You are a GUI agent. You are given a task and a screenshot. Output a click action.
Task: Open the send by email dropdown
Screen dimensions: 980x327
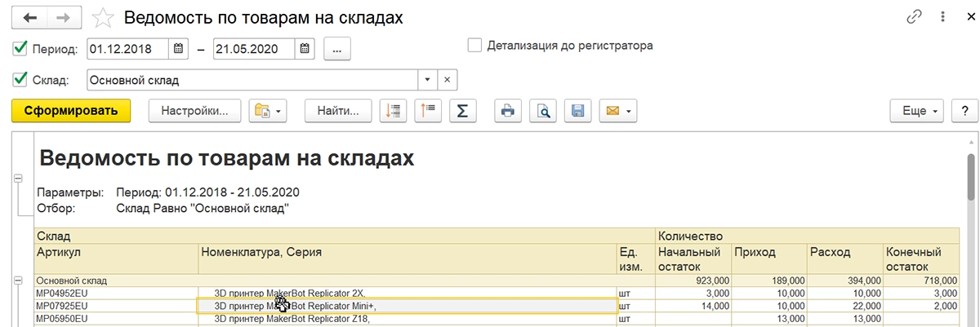click(x=617, y=111)
